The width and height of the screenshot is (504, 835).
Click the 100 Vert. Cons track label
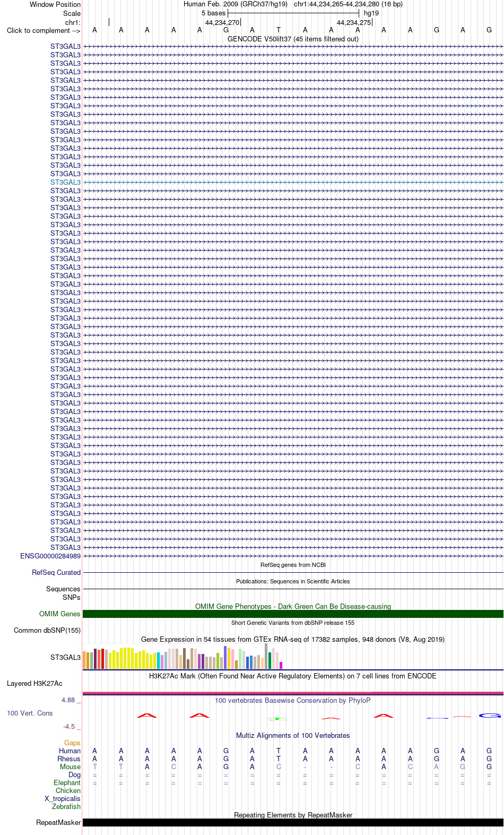coord(30,713)
